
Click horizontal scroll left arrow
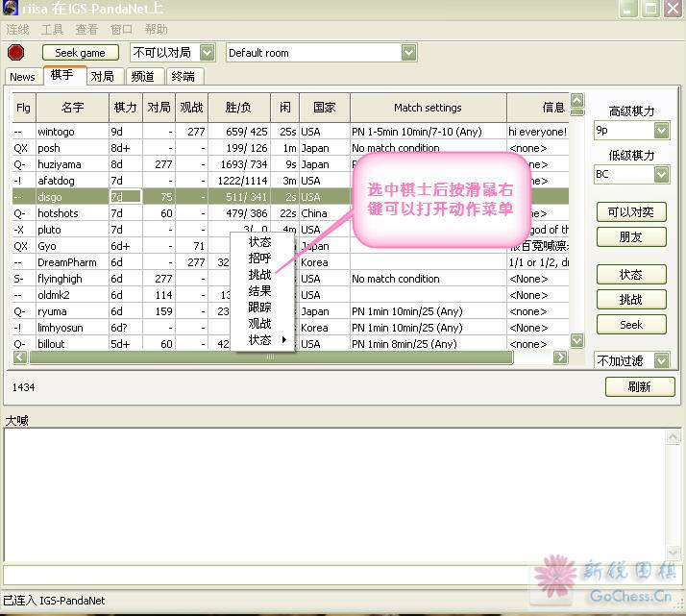pos(19,357)
